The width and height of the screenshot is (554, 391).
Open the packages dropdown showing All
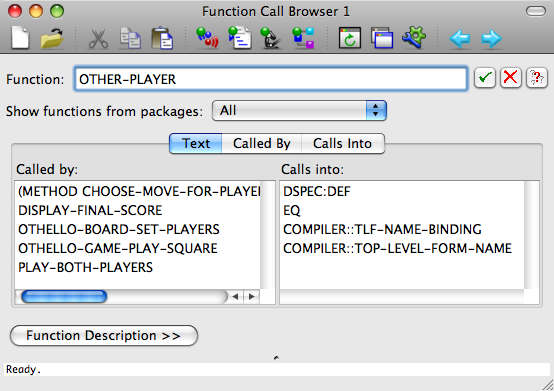coord(299,111)
